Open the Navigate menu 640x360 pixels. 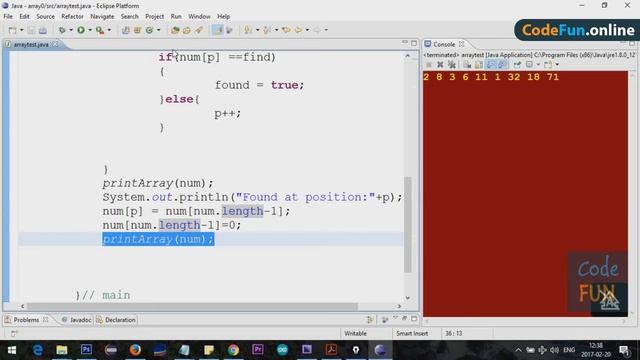[x=102, y=16]
